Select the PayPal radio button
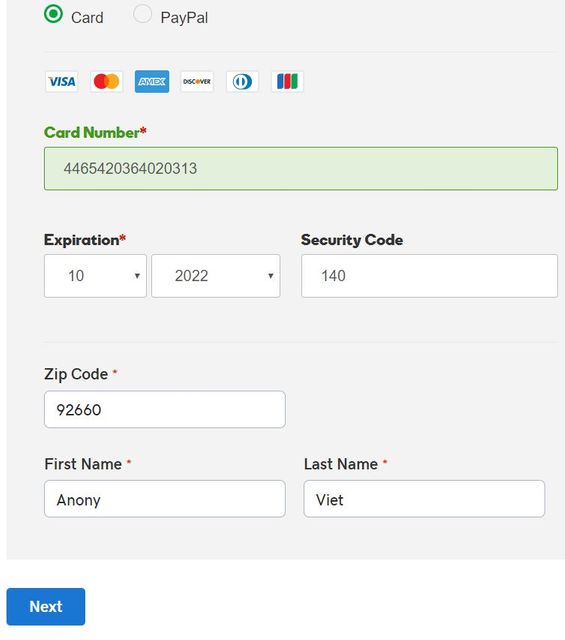Viewport: 565px width, 640px height. 142,14
